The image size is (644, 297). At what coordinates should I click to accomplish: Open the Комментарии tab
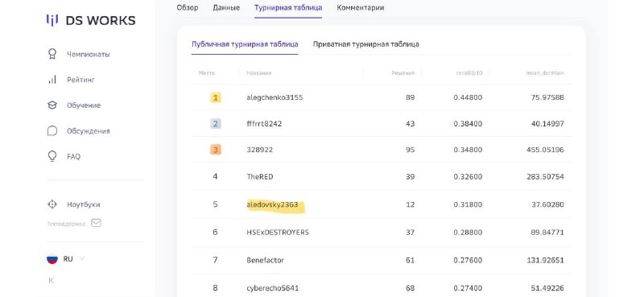[x=360, y=7]
